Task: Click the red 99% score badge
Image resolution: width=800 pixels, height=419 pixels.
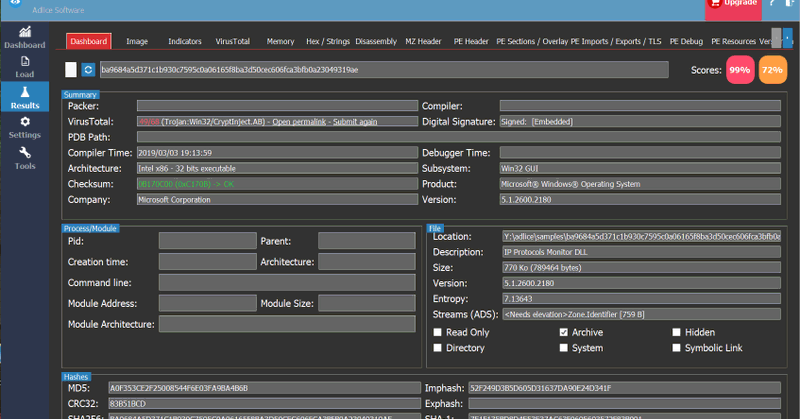Action: click(740, 71)
